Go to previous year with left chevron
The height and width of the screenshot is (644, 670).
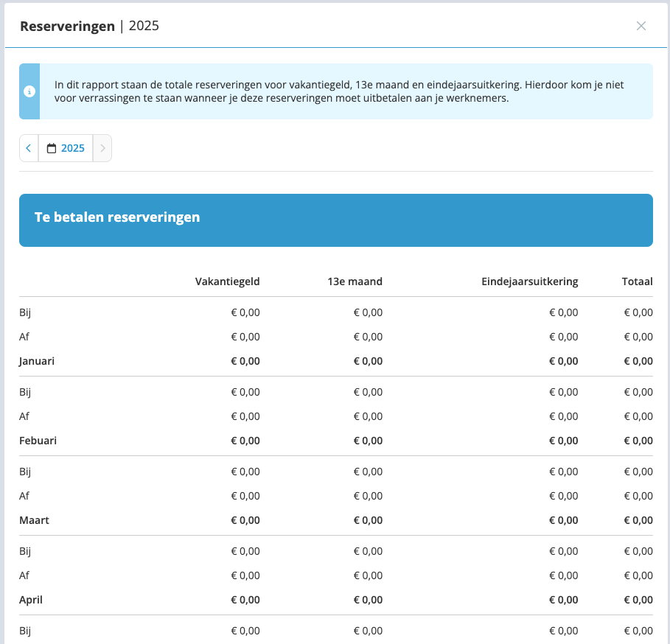[x=29, y=148]
